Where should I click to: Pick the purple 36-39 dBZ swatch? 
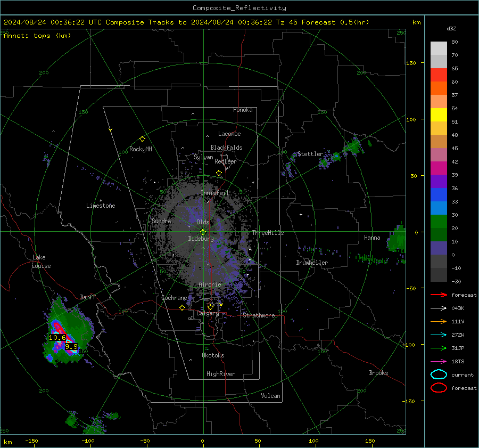coord(439,181)
